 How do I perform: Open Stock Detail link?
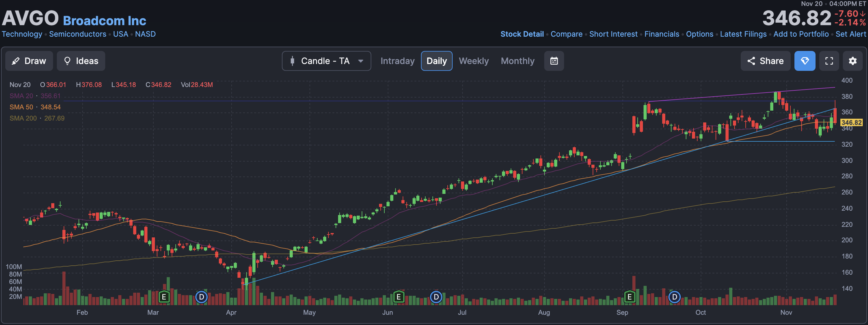point(522,34)
